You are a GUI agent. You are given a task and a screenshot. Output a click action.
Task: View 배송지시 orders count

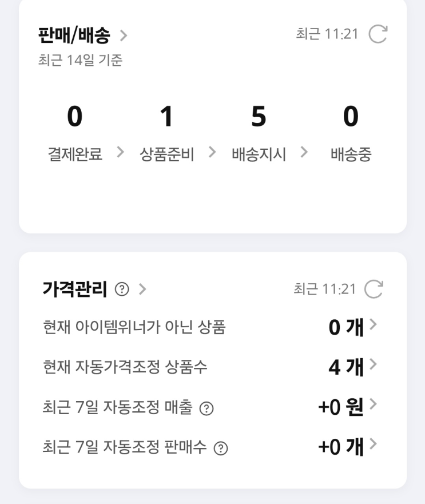click(259, 117)
